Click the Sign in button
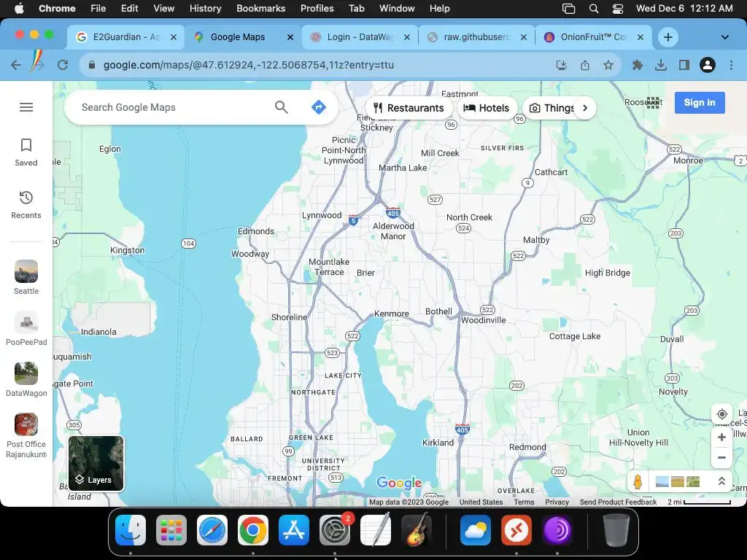Image resolution: width=747 pixels, height=560 pixels. pyautogui.click(x=700, y=103)
